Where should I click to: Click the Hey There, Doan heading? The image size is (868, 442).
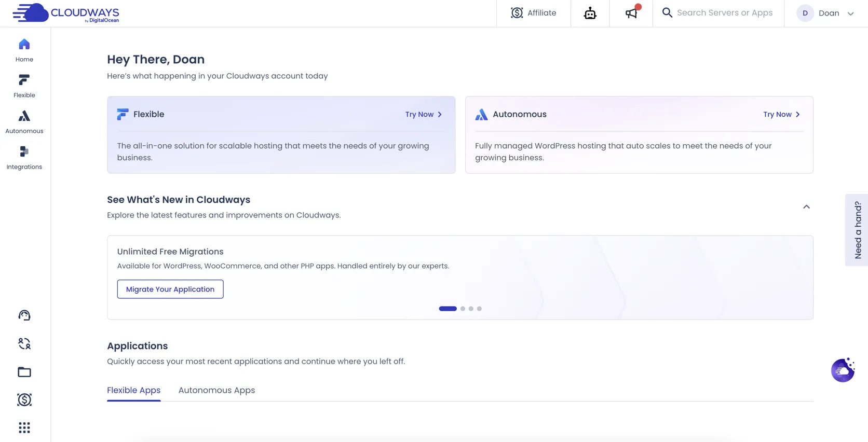pyautogui.click(x=156, y=59)
